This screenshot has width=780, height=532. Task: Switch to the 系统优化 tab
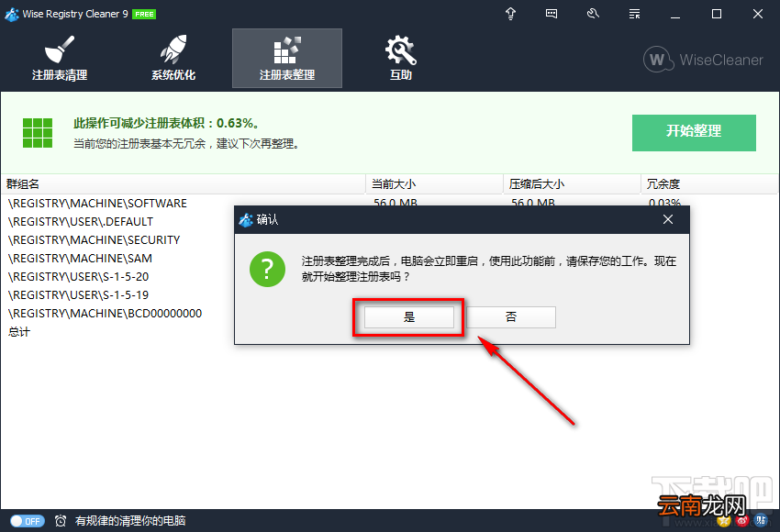point(173,58)
